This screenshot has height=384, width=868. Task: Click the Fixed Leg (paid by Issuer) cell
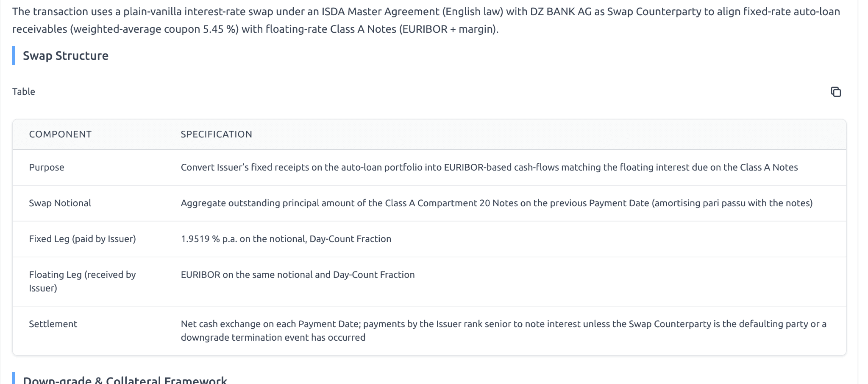click(82, 239)
